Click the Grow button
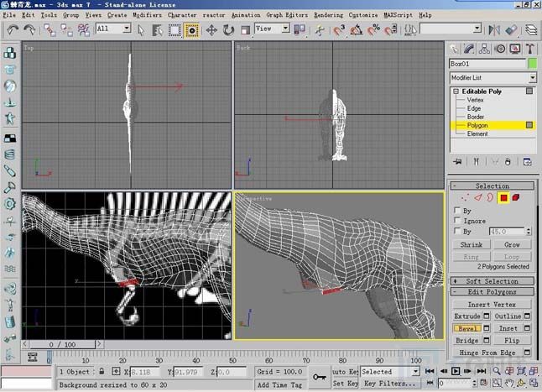This screenshot has width=542, height=392. click(x=512, y=245)
